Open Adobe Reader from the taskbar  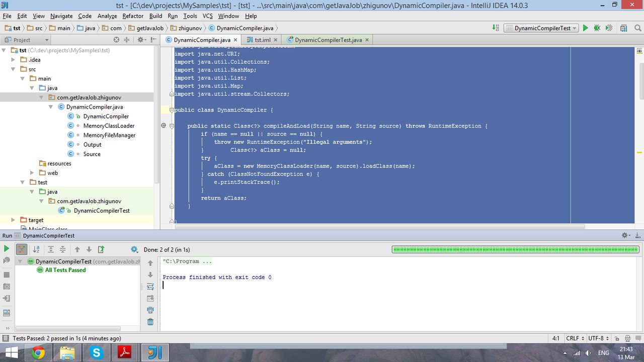coord(125,352)
